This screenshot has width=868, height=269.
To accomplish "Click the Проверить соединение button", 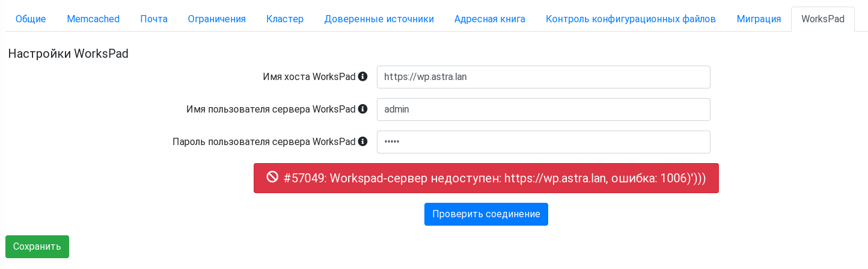I will click(x=486, y=214).
